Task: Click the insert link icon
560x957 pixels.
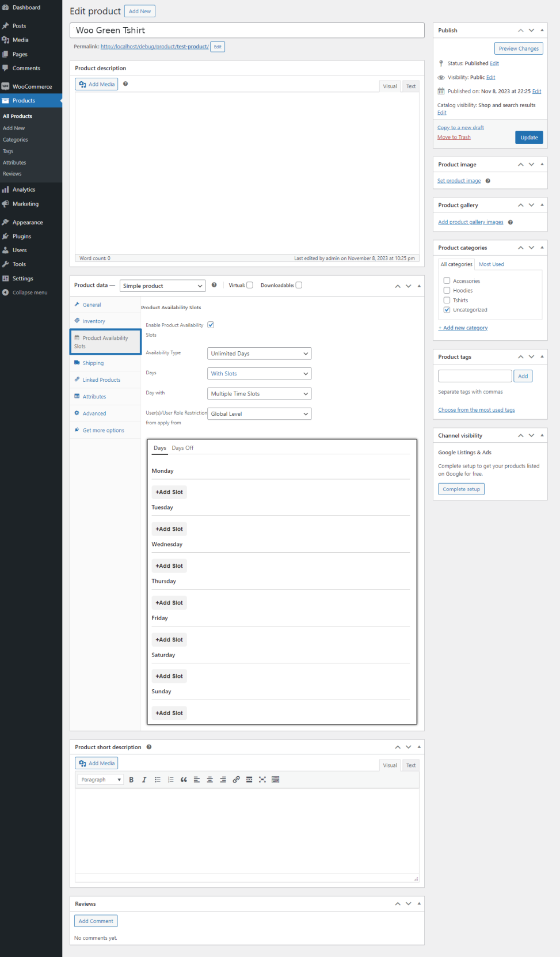Action: (x=236, y=780)
